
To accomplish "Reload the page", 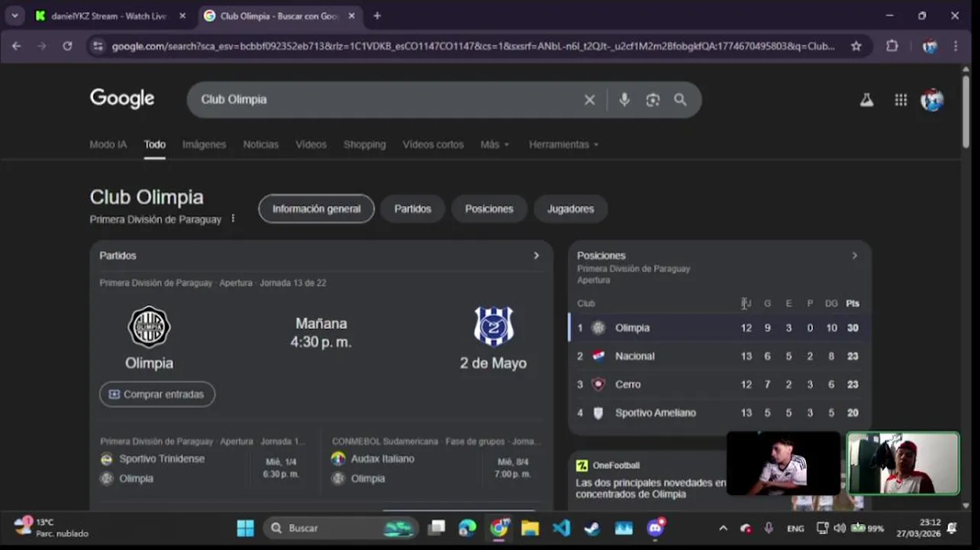I will (67, 46).
